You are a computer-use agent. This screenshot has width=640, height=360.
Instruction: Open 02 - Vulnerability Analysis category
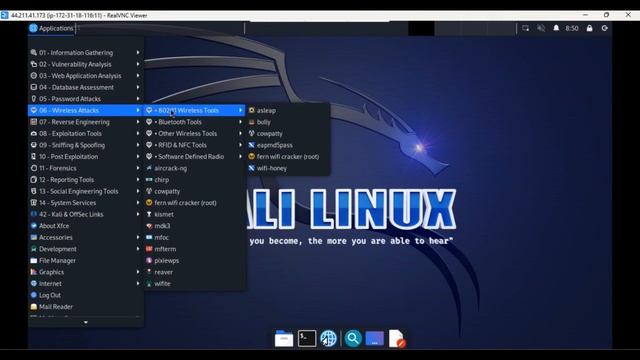[x=86, y=64]
